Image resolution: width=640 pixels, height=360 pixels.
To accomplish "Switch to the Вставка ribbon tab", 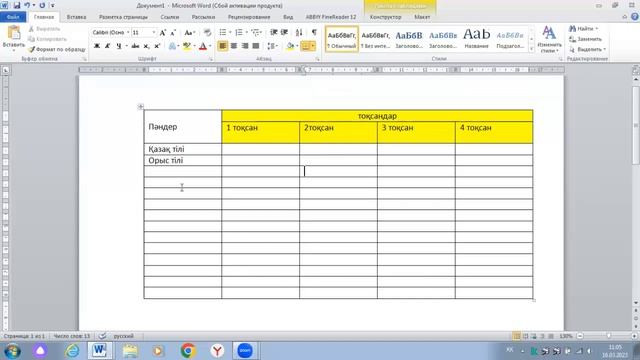I will [76, 17].
